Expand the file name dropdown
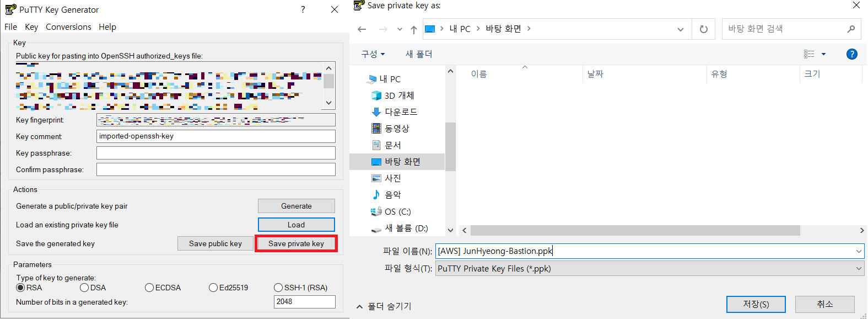 pyautogui.click(x=859, y=251)
